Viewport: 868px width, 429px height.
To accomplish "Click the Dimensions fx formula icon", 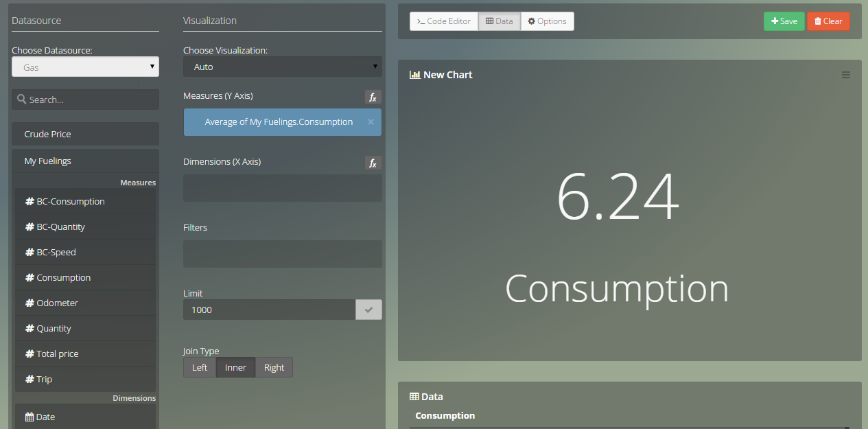I will 373,163.
